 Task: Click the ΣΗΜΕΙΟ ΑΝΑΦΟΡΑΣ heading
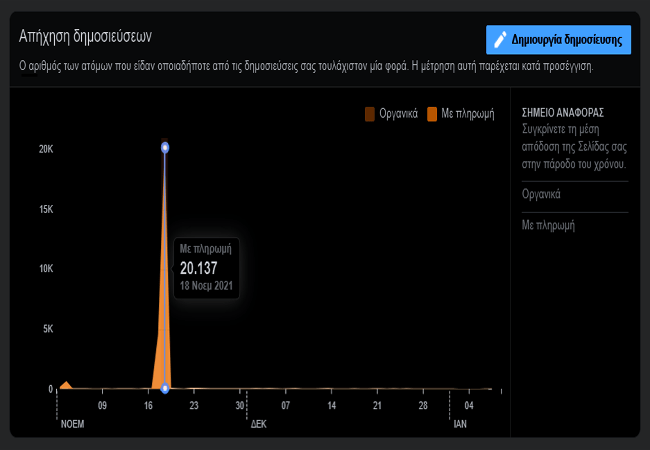coord(563,112)
